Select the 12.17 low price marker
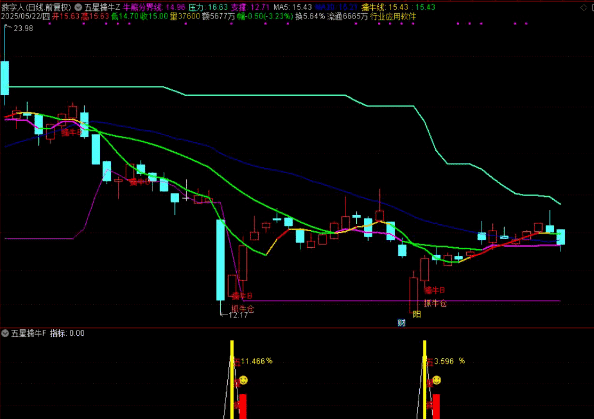The height and width of the screenshot is (419, 594). point(238,315)
